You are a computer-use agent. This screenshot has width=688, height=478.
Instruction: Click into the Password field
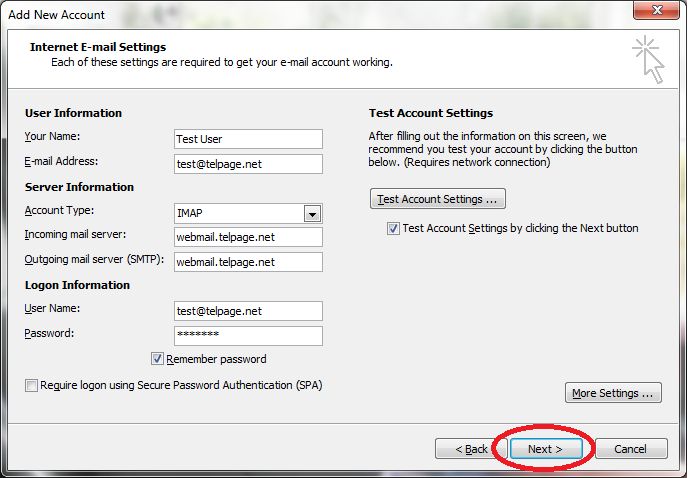(x=248, y=336)
